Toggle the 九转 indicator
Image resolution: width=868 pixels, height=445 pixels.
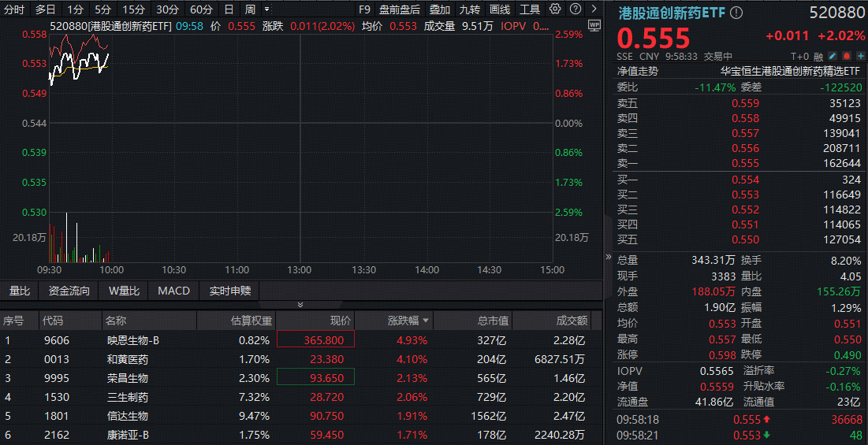[x=470, y=9]
